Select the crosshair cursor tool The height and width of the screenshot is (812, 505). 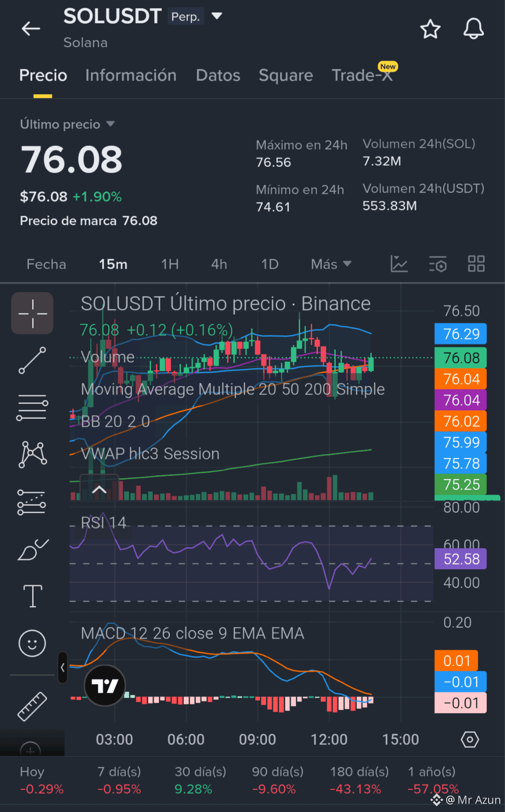(32, 313)
